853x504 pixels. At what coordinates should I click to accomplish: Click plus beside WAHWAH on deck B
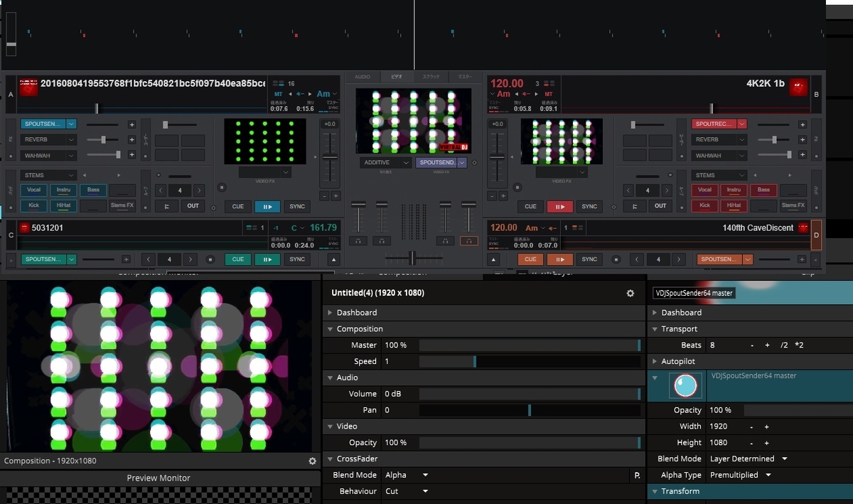pos(803,155)
